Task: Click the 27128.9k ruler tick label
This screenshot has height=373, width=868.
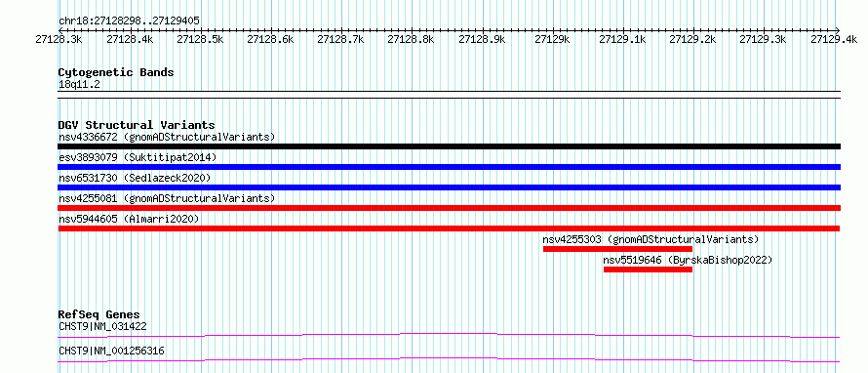Action: 482,39
